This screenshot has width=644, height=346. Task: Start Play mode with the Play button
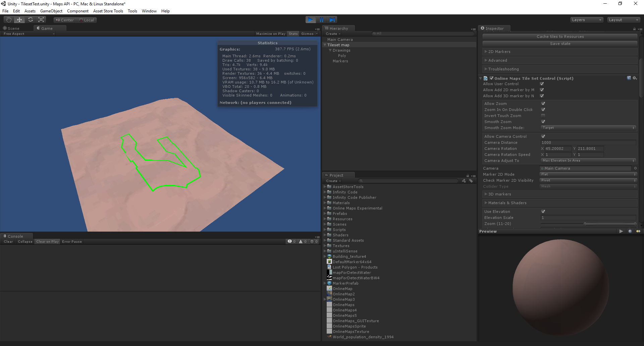(311, 20)
